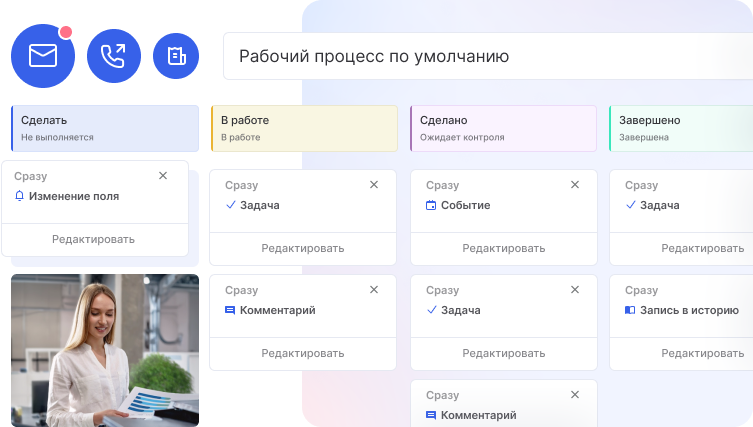
Task: Click Редактировать under Запись в историю
Action: [680, 352]
